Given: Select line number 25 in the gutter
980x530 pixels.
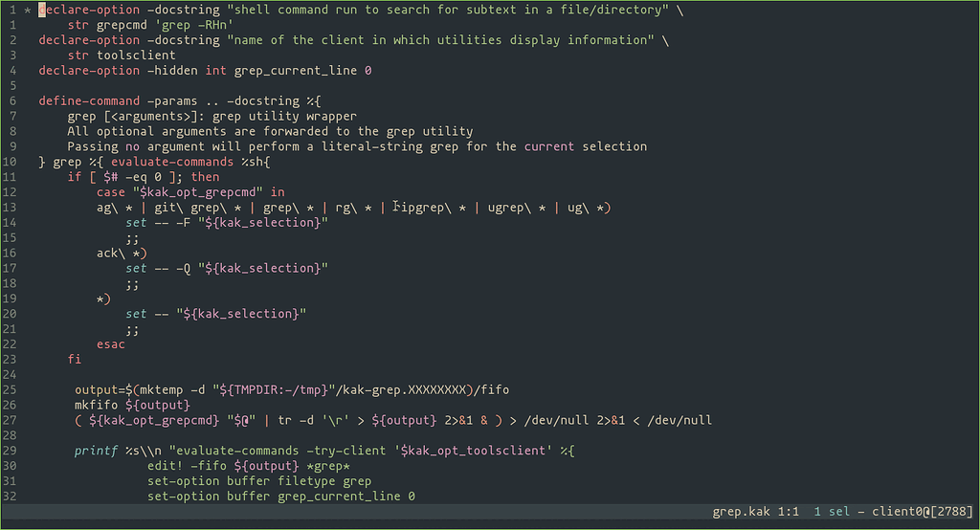Looking at the screenshot, I should pos(10,390).
